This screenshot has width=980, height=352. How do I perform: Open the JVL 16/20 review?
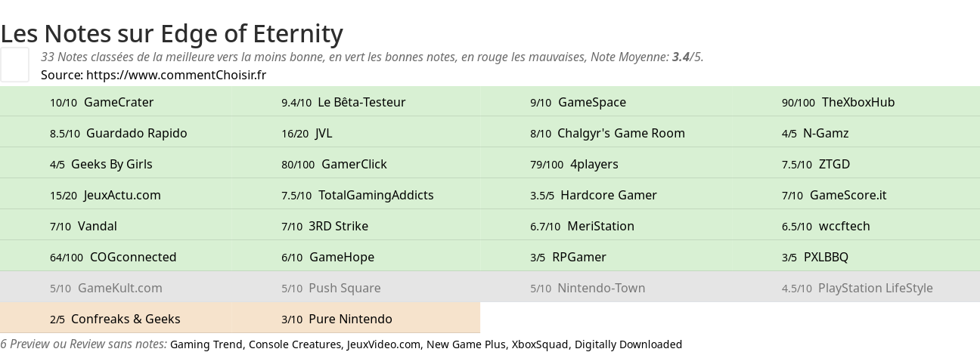click(x=306, y=133)
